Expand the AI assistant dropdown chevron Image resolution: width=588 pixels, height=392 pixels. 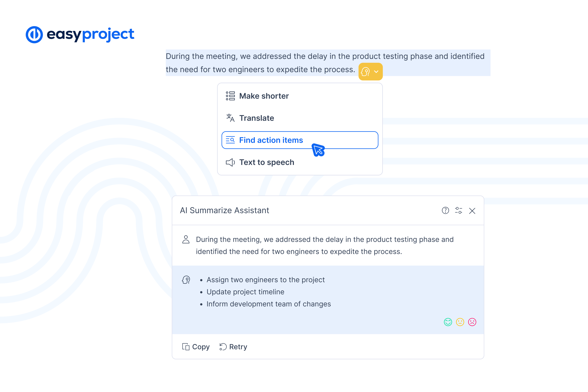point(376,72)
